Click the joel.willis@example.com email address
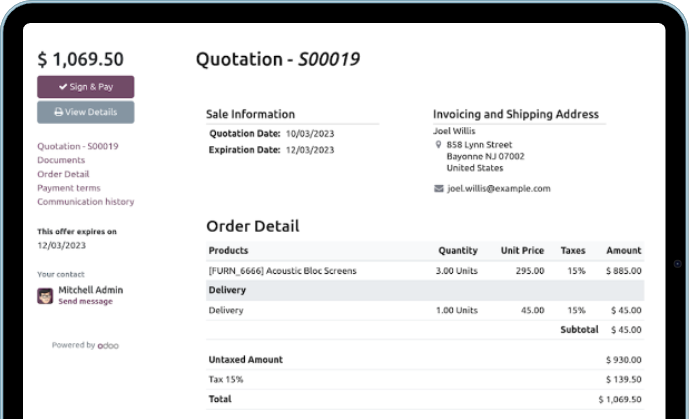The image size is (690, 419). [499, 188]
